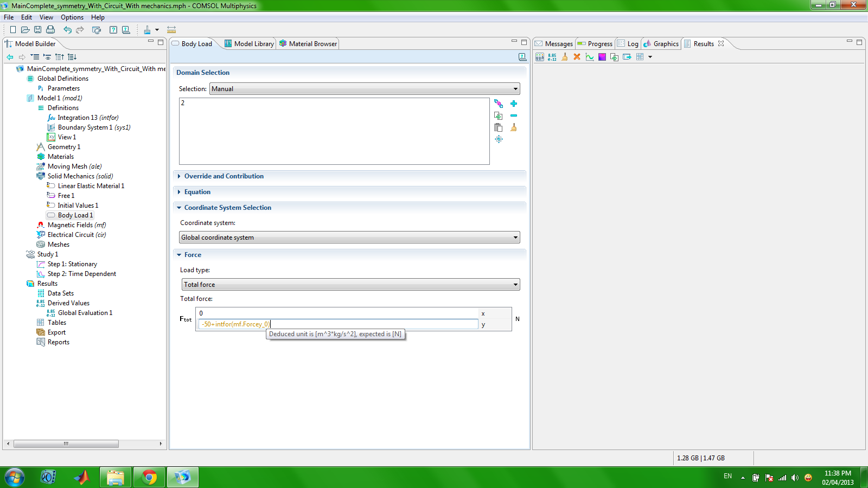Click the Chrome icon in the taskbar

149,477
